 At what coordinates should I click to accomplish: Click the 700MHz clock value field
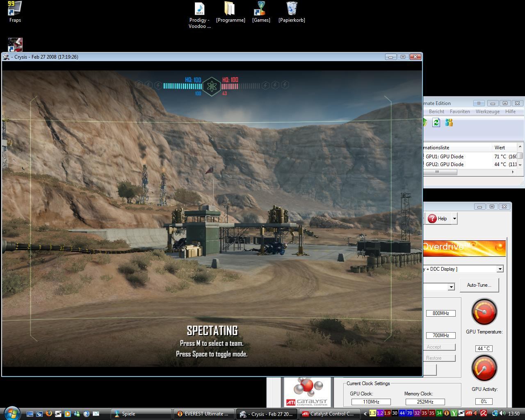click(441, 336)
